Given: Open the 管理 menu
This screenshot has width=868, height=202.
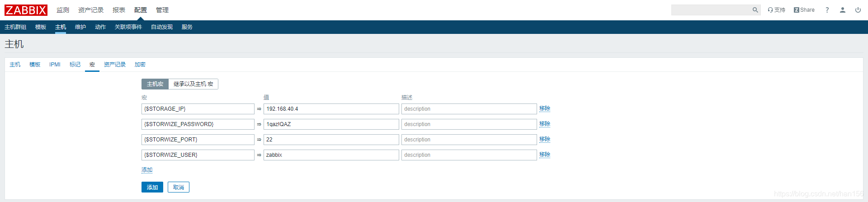Looking at the screenshot, I should click(162, 10).
